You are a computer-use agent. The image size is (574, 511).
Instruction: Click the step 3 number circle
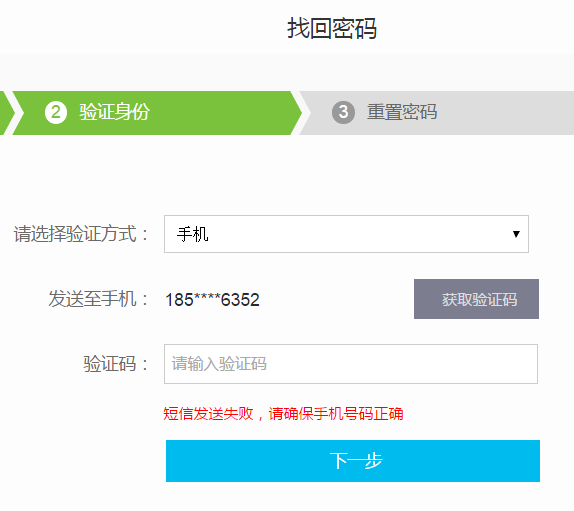343,112
